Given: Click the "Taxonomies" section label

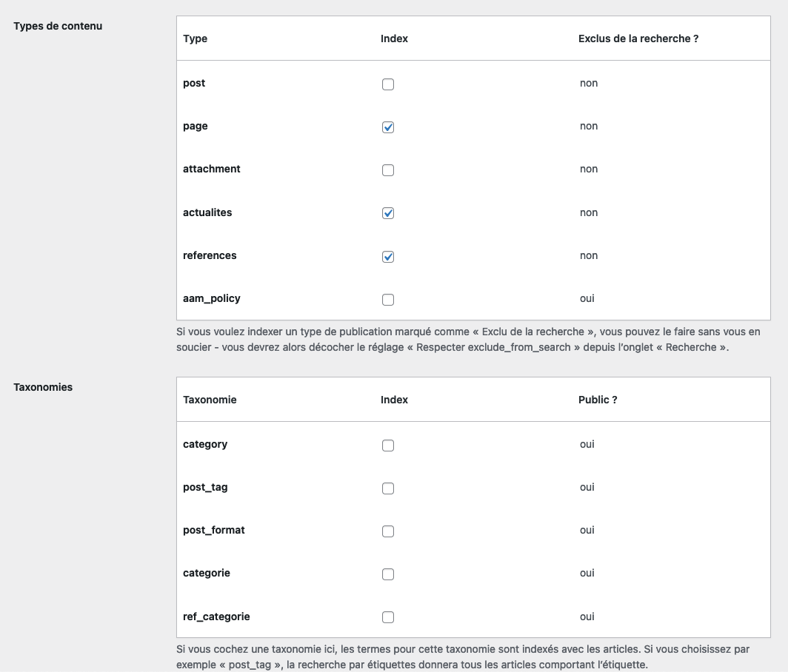Looking at the screenshot, I should pos(43,387).
